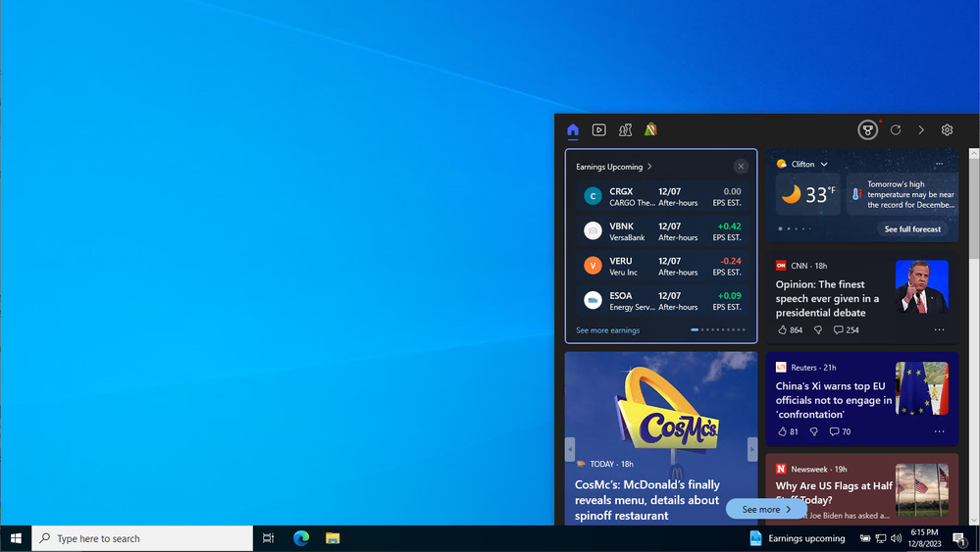
Task: Click the weather card page dots
Action: point(795,228)
